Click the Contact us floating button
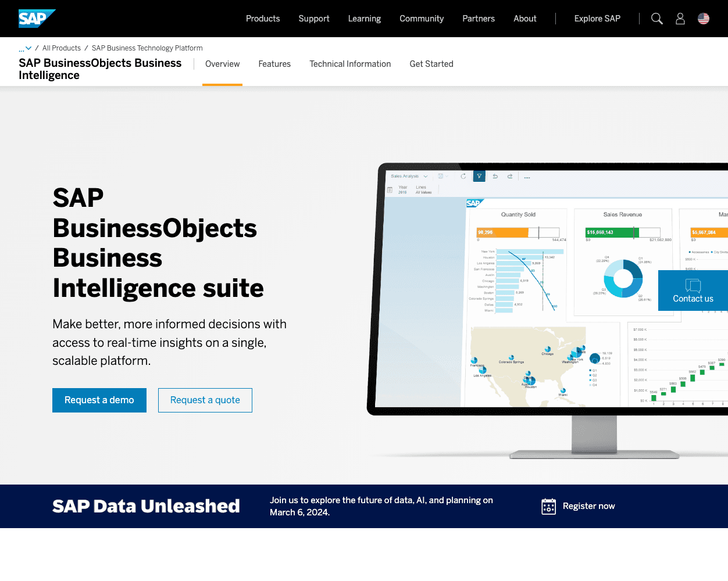Image resolution: width=728 pixels, height=581 pixels. [x=693, y=290]
